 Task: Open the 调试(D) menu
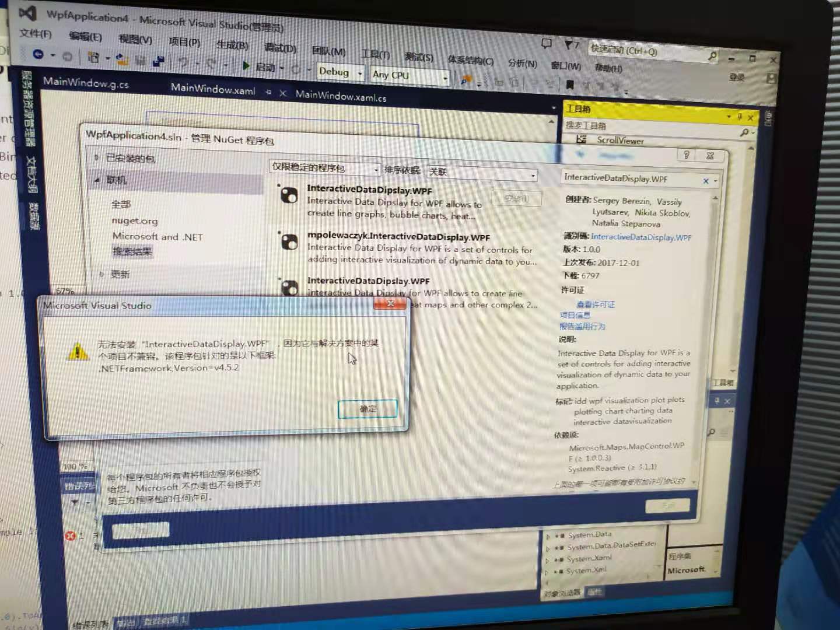pyautogui.click(x=280, y=48)
